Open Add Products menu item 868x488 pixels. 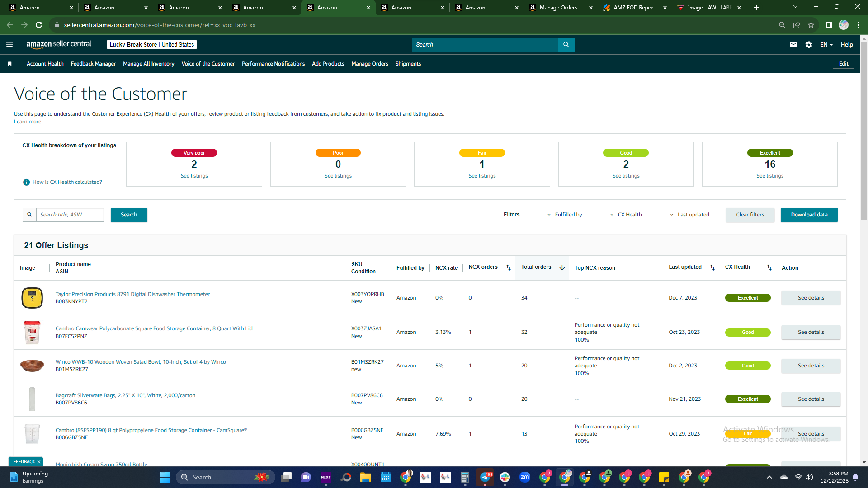point(328,64)
